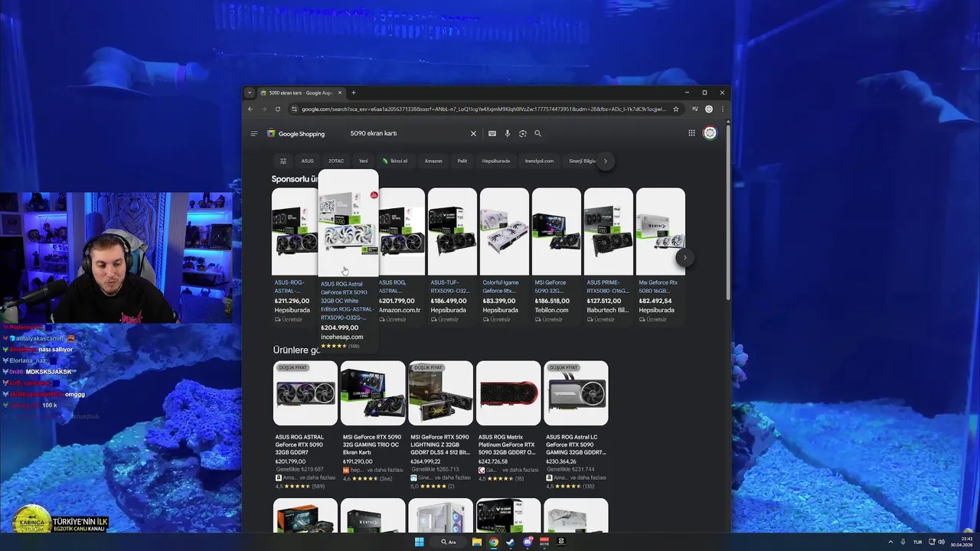Open the Colorful Igame Geforce sponsored product

504,256
